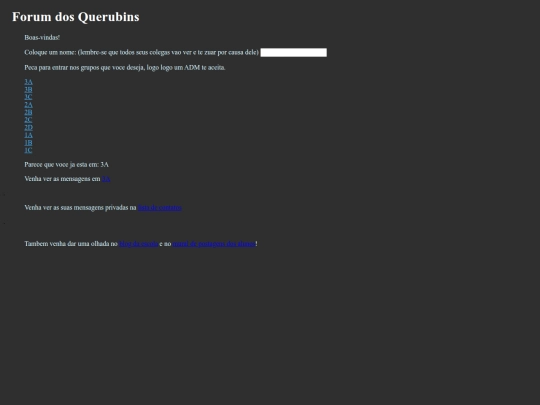
Task: Click the name input field
Action: pos(293,52)
